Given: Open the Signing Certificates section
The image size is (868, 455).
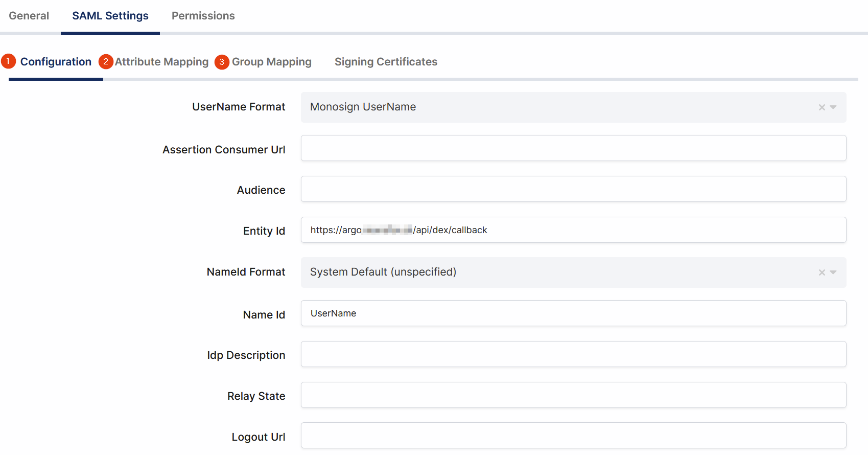Looking at the screenshot, I should tap(386, 62).
